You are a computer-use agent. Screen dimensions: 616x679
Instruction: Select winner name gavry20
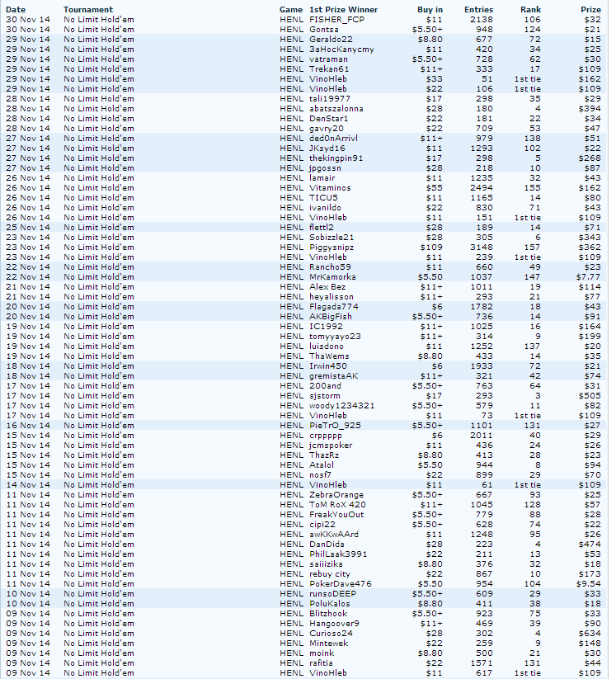pos(327,129)
